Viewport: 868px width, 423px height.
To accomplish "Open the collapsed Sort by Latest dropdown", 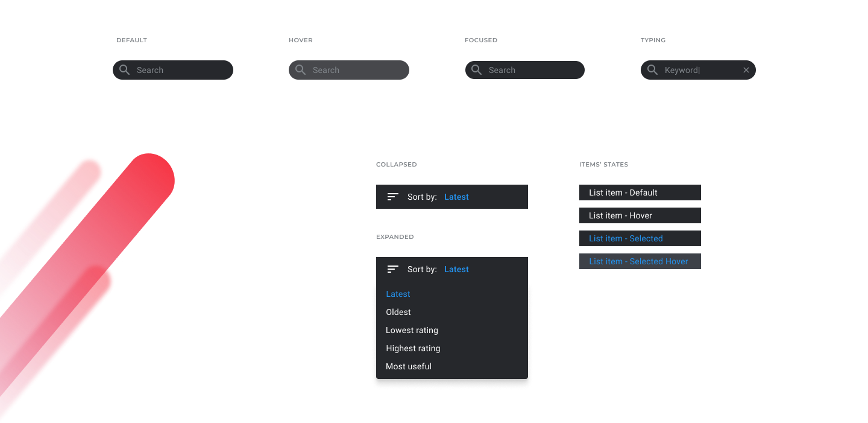I will (452, 197).
